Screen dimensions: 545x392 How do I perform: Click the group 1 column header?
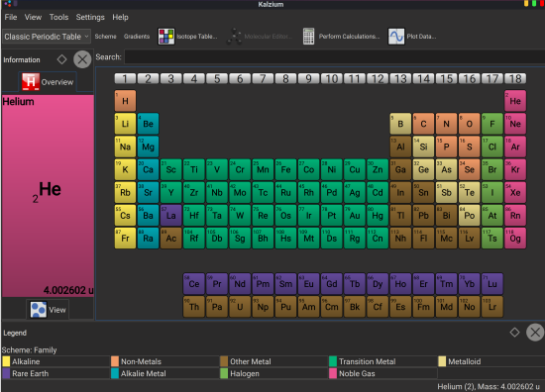pyautogui.click(x=125, y=78)
